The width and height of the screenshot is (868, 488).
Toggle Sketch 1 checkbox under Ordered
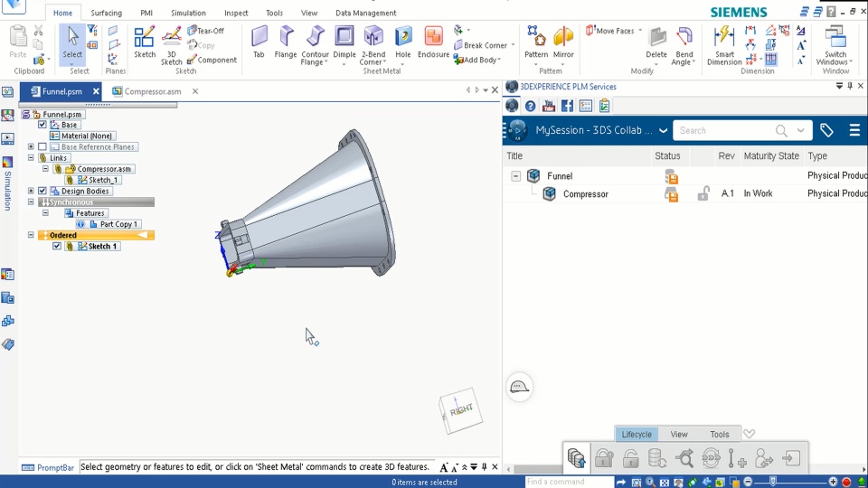pyautogui.click(x=57, y=246)
